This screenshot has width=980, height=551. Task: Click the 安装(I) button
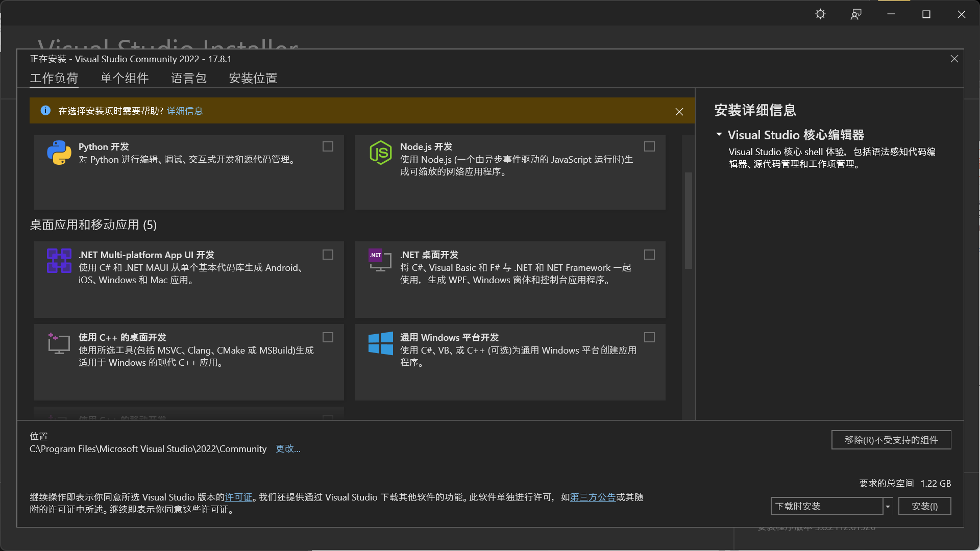coord(924,506)
